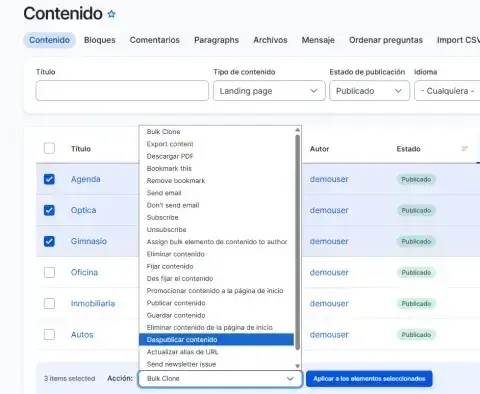Select Des fijar el contenido action
The image size is (480, 394).
216,278
